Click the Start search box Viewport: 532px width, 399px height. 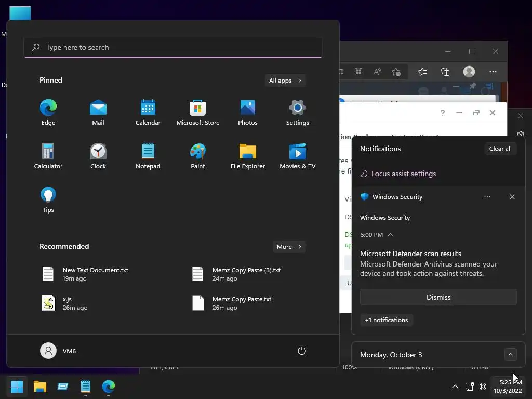[173, 47]
